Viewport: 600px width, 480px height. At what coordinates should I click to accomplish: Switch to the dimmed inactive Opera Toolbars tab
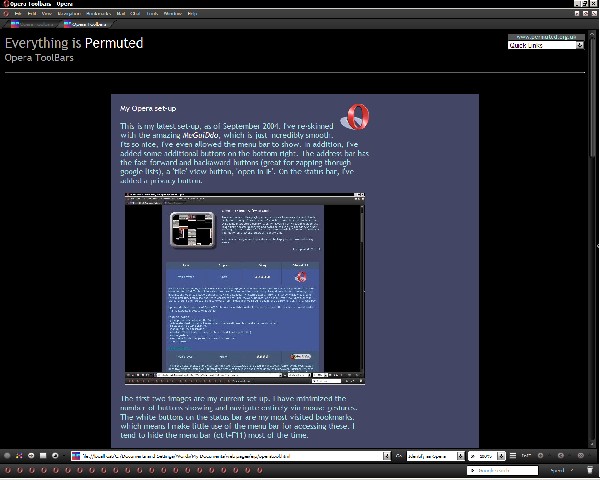coord(33,24)
